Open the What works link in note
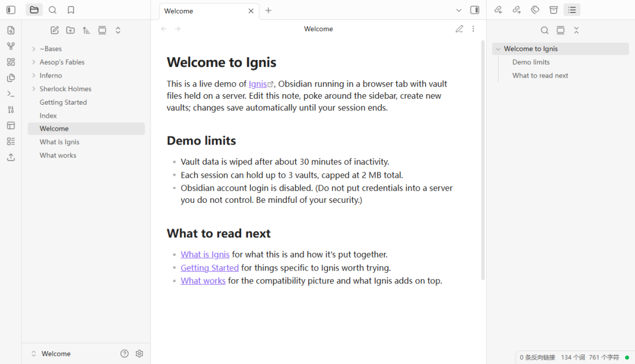 [x=203, y=280]
